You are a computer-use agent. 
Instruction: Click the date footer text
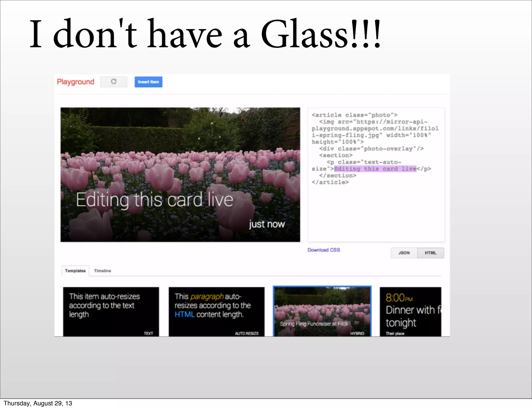38,403
